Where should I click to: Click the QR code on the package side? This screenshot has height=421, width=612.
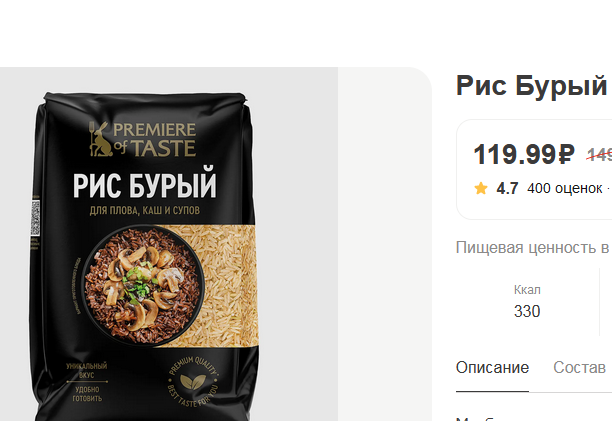35,218
